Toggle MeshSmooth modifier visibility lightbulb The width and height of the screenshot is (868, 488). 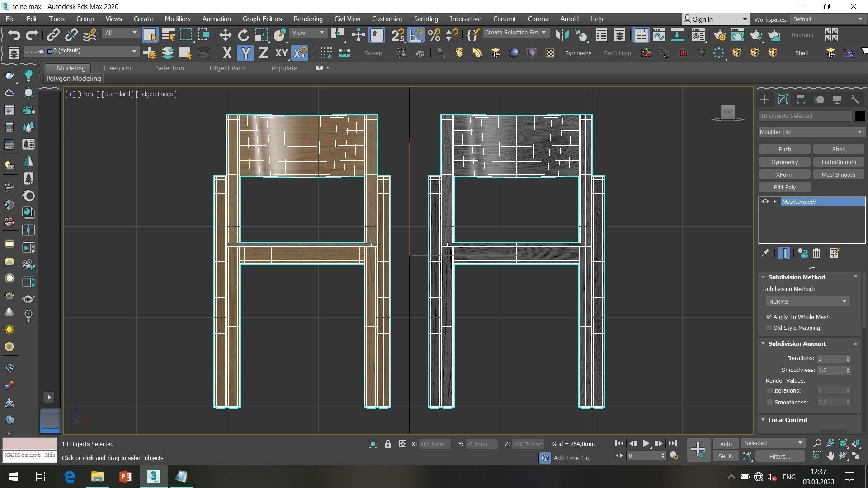(x=765, y=202)
